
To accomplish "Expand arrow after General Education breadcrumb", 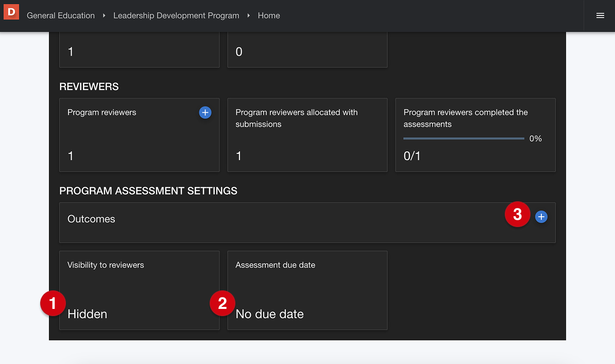I will [x=104, y=15].
